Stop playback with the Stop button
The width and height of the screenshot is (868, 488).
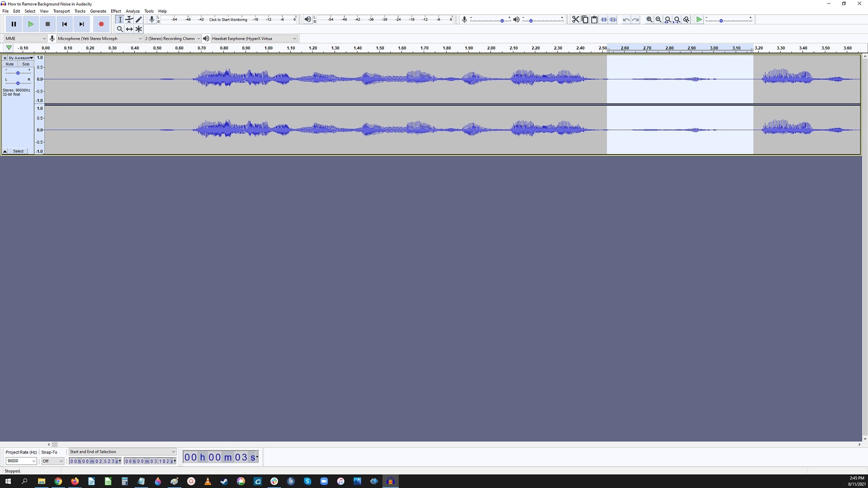pos(47,24)
